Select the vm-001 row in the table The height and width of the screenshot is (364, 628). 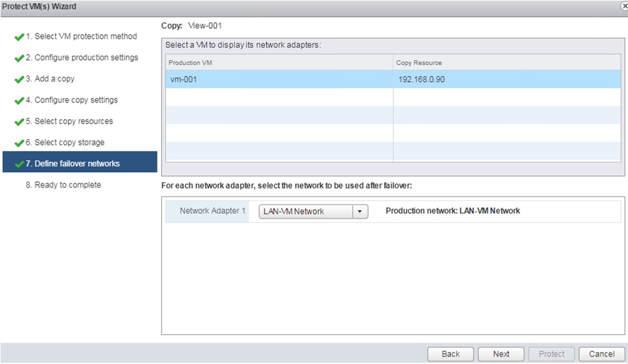[x=239, y=79]
